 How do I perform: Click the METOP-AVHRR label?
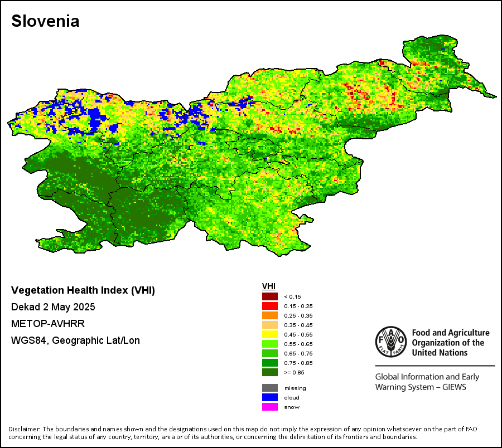tap(48, 324)
